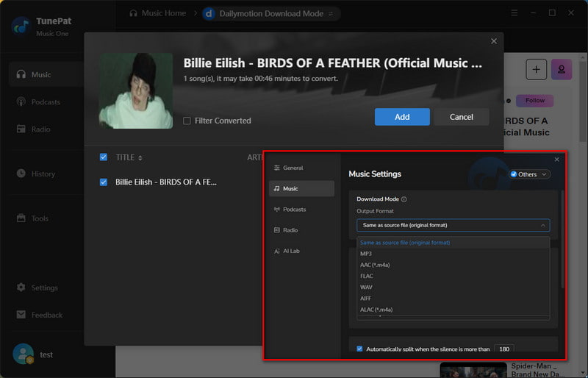588x378 pixels.
Task: Click Music Home breadcrumb
Action: pyautogui.click(x=158, y=13)
